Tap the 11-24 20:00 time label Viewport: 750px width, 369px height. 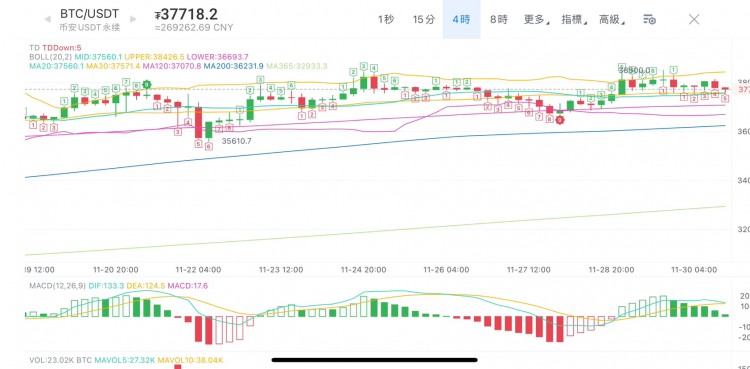click(364, 270)
